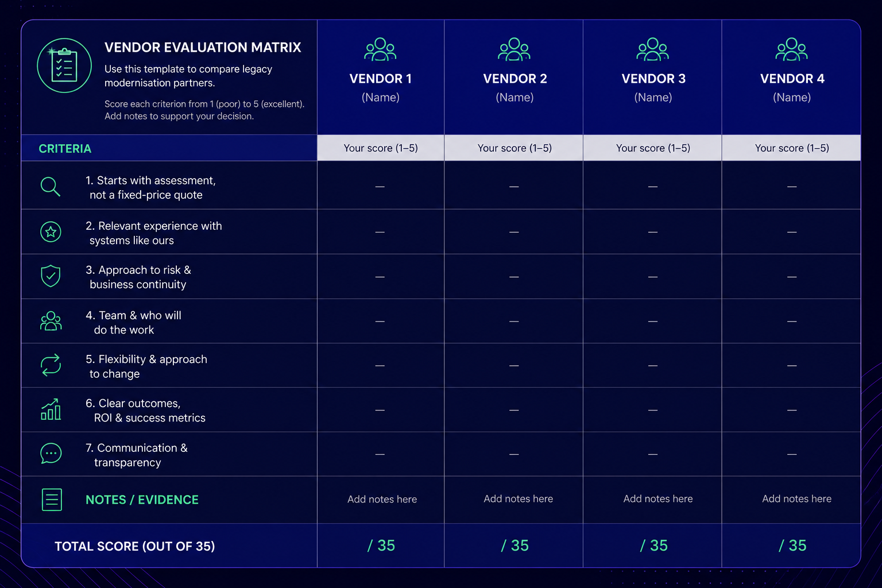
Task: Click Vendor 4 'Add notes here' field
Action: click(791, 500)
